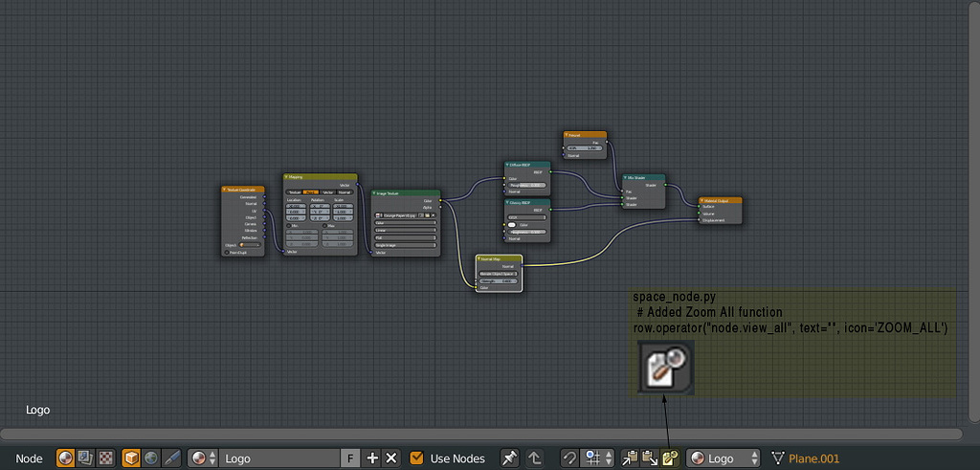Screen dimensions: 980x470
Task: Select Texture type in Mapping node
Action: click(295, 192)
